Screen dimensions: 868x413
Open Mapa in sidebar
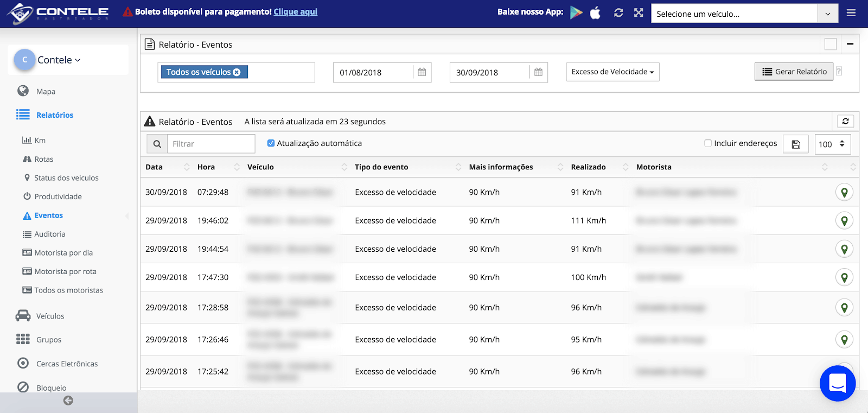(46, 92)
